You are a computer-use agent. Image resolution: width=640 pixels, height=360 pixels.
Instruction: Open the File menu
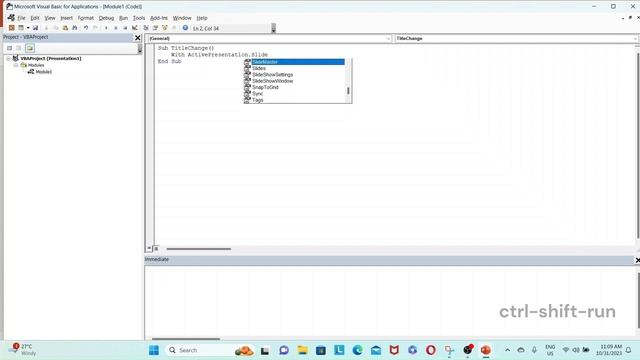[21, 18]
